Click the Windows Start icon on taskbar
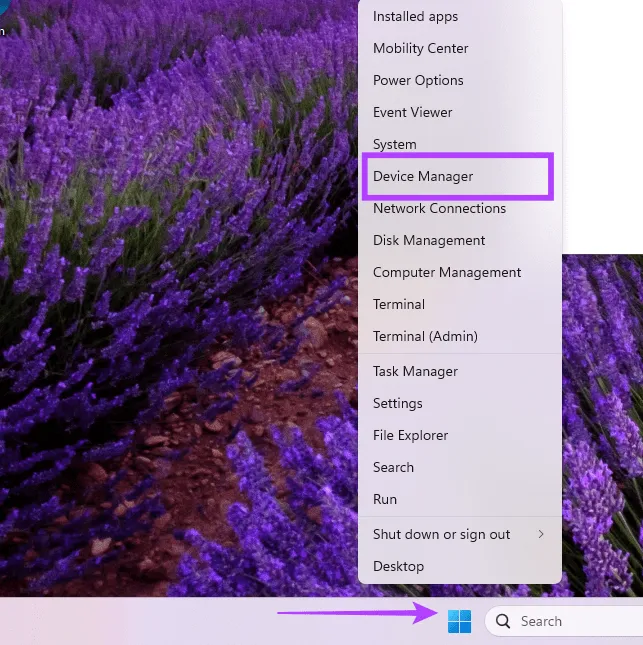 tap(459, 621)
